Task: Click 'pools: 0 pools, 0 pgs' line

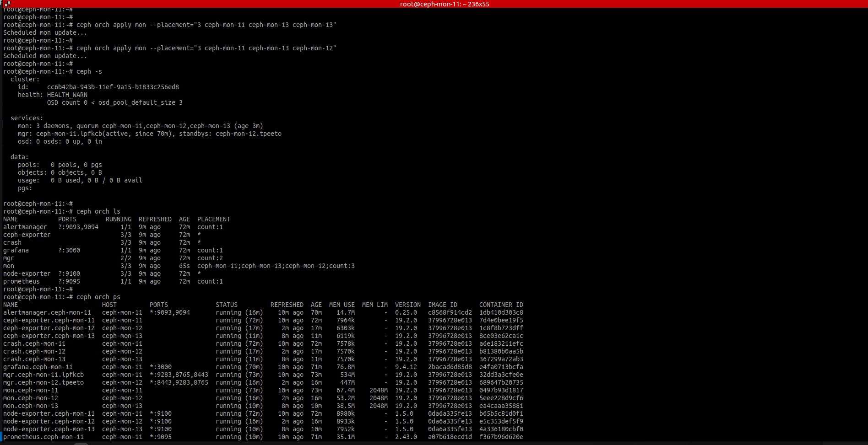Action: 60,165
